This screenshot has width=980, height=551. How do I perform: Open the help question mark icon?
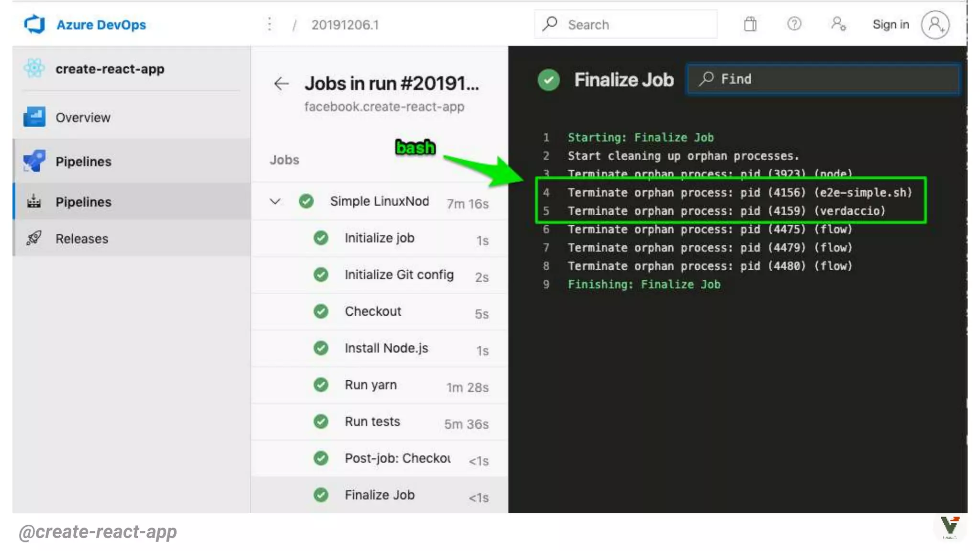pos(794,24)
